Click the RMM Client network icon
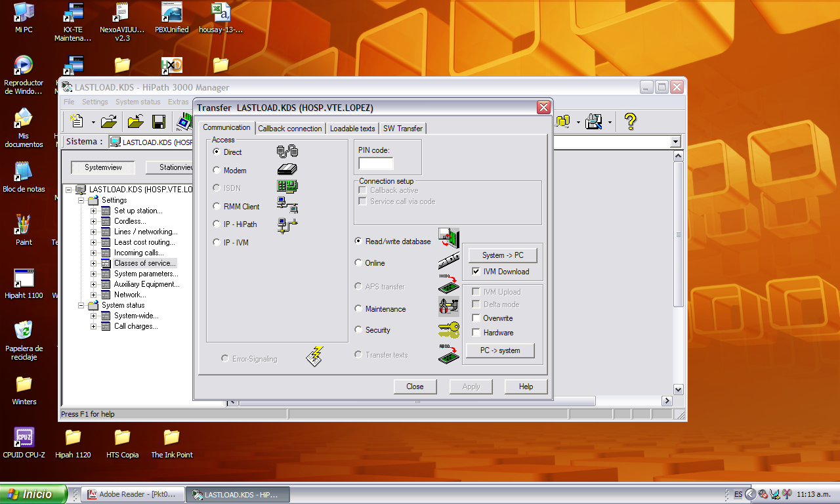 [287, 205]
